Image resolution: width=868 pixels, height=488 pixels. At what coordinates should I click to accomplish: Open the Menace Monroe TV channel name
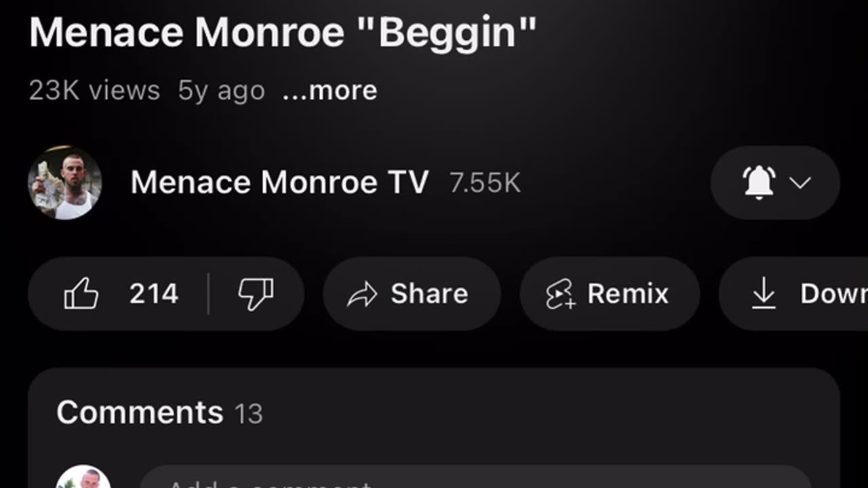point(279,182)
